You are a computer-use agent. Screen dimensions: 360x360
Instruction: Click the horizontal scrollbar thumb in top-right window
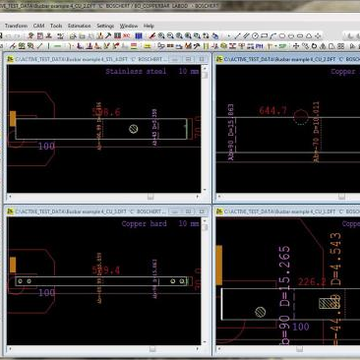(342, 197)
